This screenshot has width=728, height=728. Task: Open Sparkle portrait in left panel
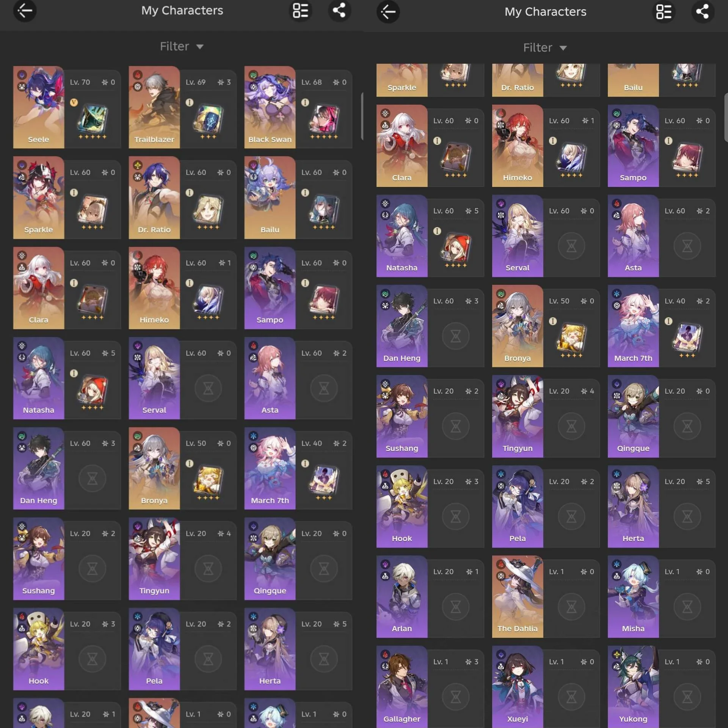coord(39,198)
